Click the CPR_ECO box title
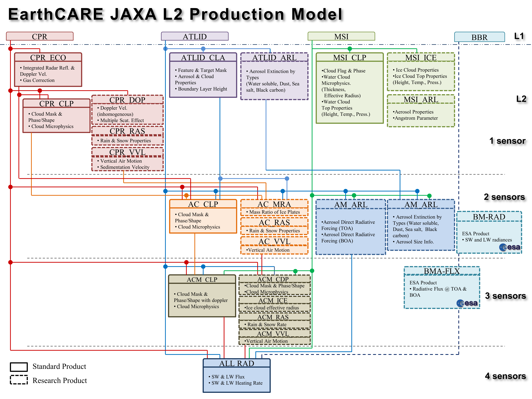 pyautogui.click(x=48, y=57)
